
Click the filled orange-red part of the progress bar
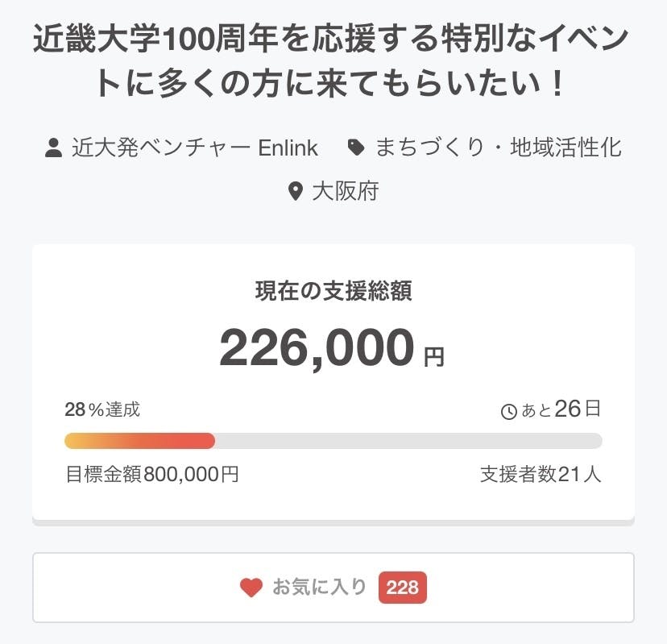coord(139,441)
